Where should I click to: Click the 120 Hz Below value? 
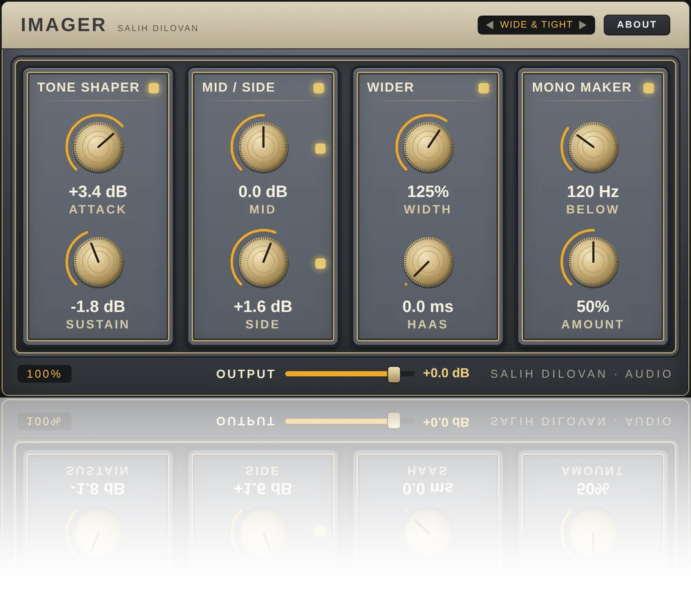pos(593,192)
